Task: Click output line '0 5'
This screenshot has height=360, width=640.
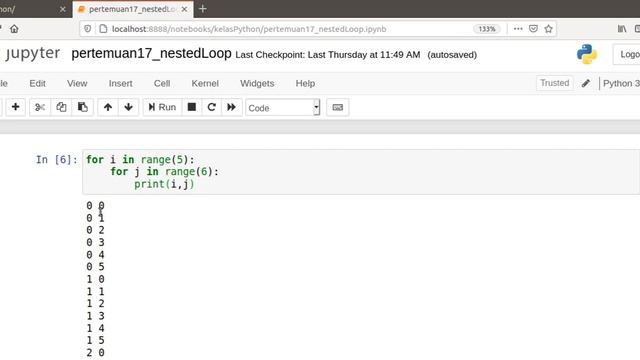Action: point(96,267)
